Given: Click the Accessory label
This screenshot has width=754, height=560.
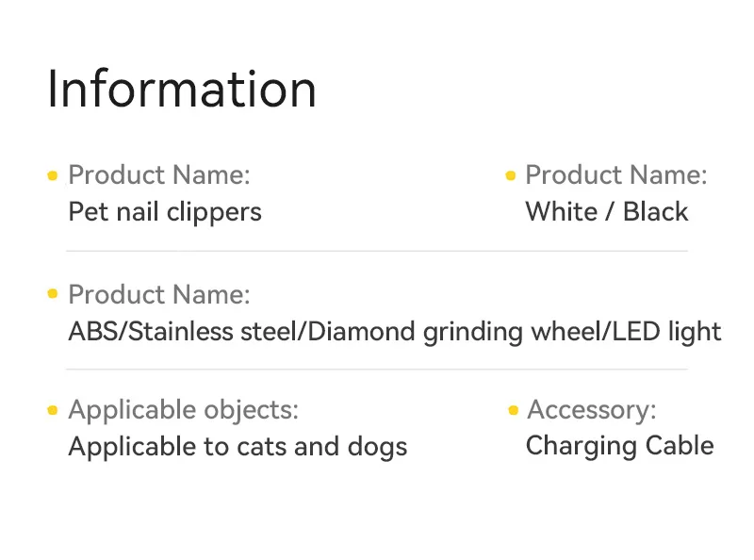Looking at the screenshot, I should point(591,410).
